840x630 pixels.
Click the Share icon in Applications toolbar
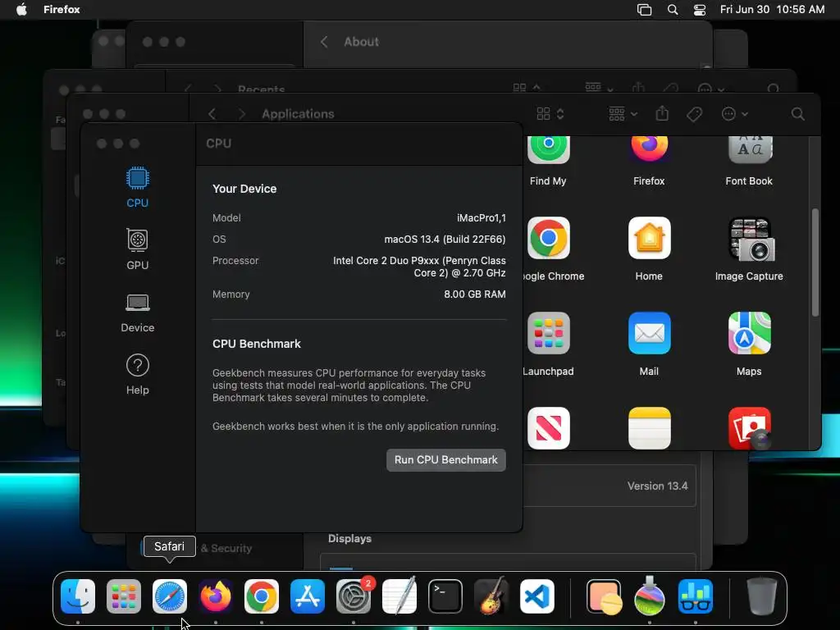click(662, 113)
